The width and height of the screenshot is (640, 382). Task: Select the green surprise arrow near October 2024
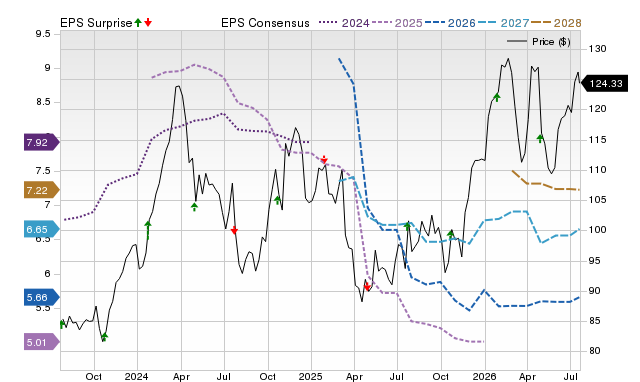(x=278, y=200)
